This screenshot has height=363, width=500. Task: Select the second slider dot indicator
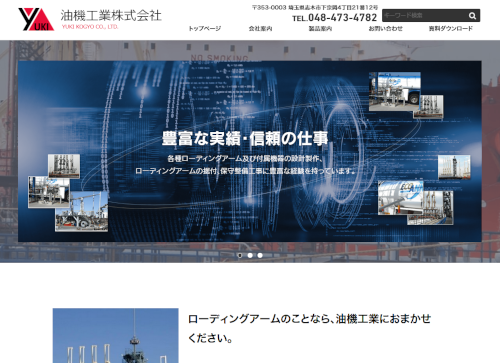[x=250, y=255]
